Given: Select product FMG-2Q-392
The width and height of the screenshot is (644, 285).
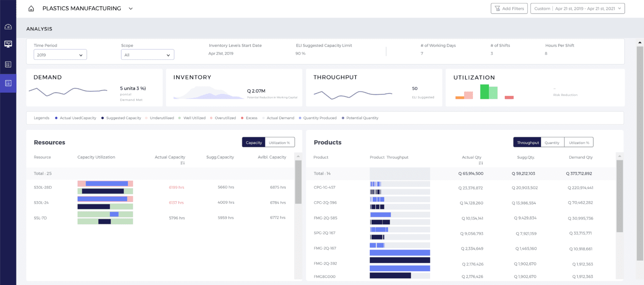Looking at the screenshot, I should [325, 264].
